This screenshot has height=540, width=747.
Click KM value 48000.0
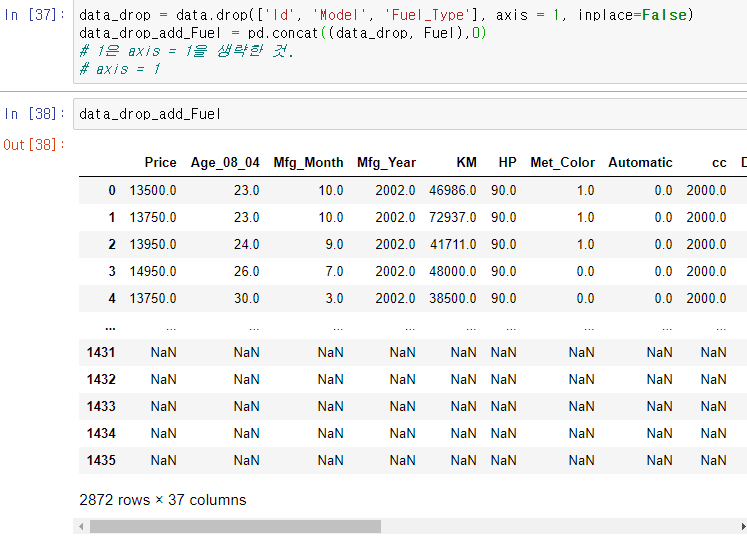pos(453,272)
